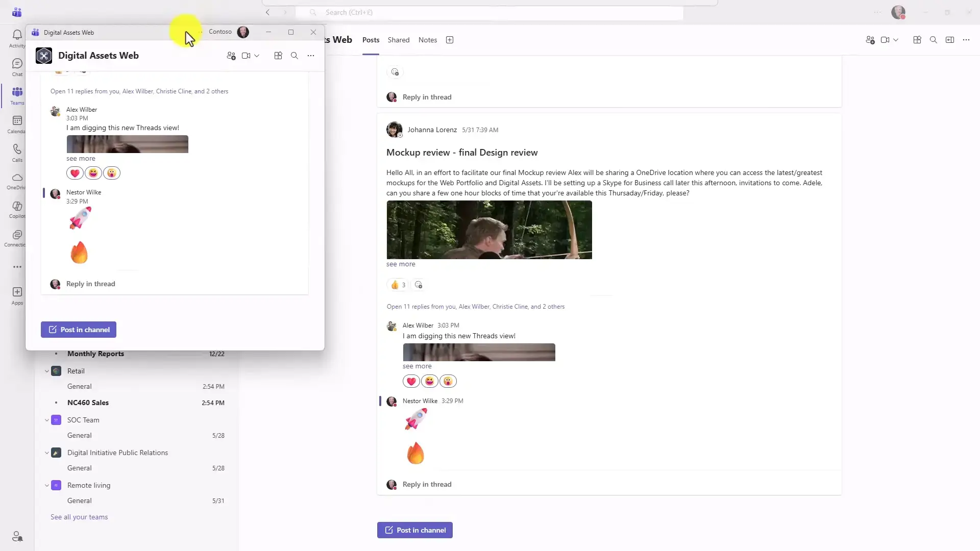Collapse the SOC Team

coord(47,420)
